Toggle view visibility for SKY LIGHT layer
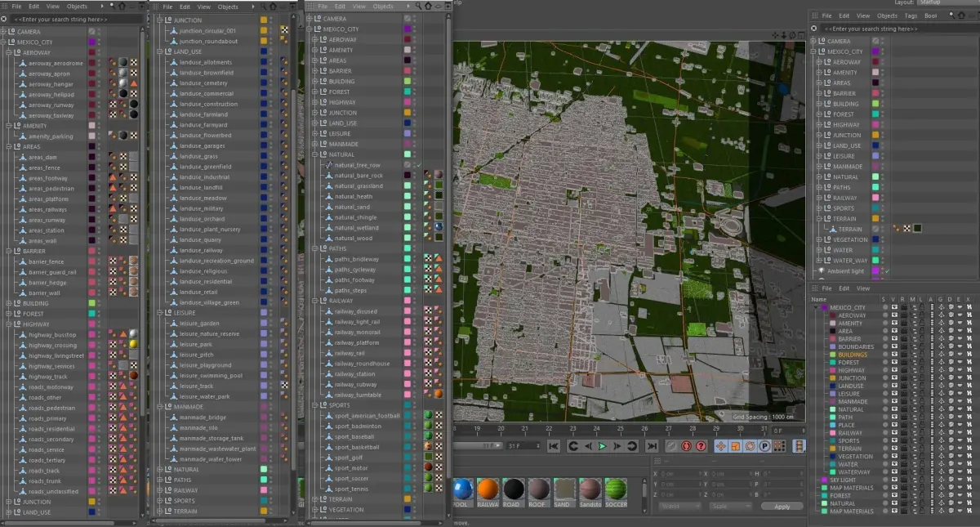This screenshot has height=527, width=980. 895,480
